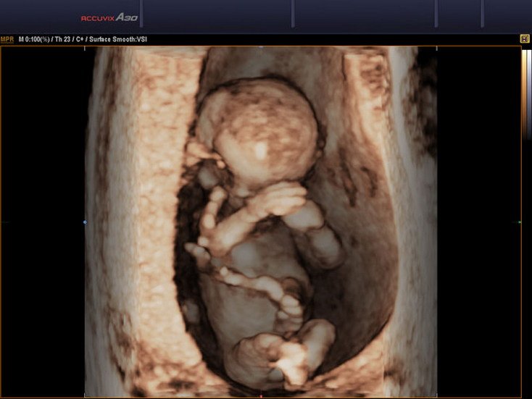The image size is (532, 399).
Task: Click the fetal feet at image bottom
Action: 297,355
